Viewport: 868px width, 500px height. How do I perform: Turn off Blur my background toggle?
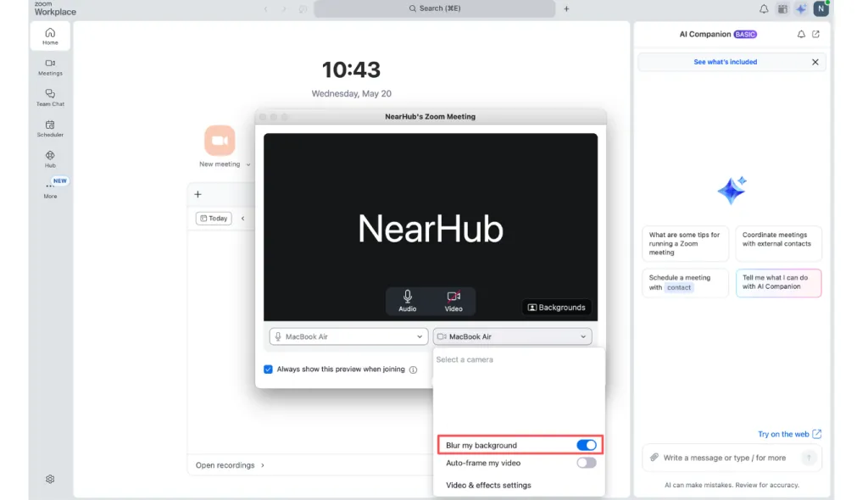(587, 445)
